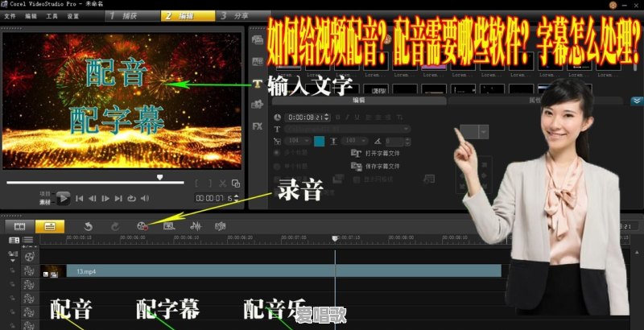This screenshot has height=330, width=644.
Task: Switch to the 1 捕获 step tab
Action: click(133, 16)
